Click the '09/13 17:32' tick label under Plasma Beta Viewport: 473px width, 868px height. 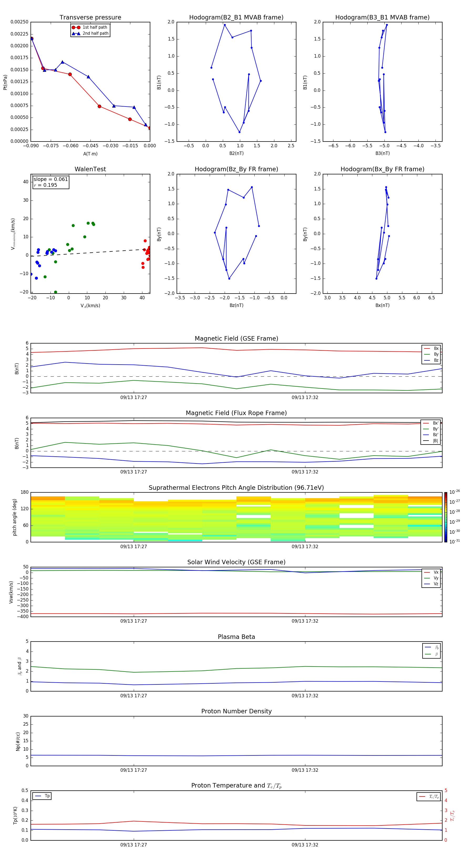click(x=305, y=695)
